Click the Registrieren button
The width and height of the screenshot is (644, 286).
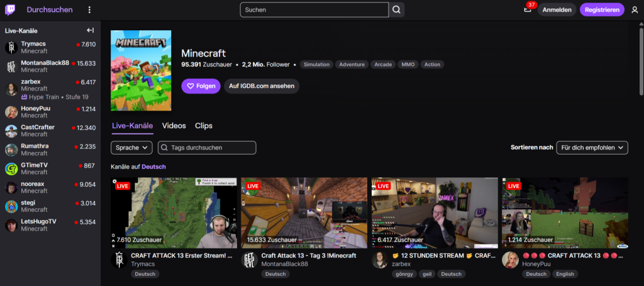coord(602,10)
